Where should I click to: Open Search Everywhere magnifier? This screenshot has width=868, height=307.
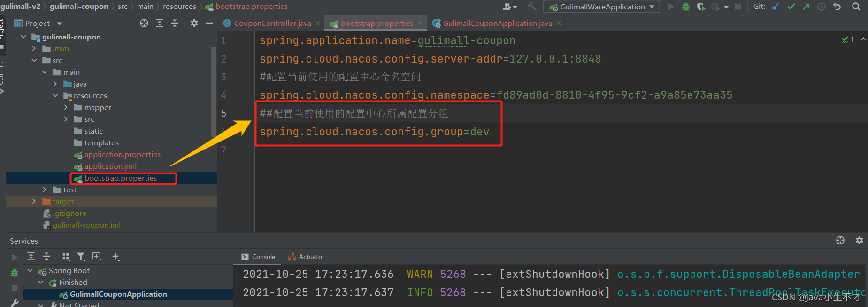coord(856,7)
